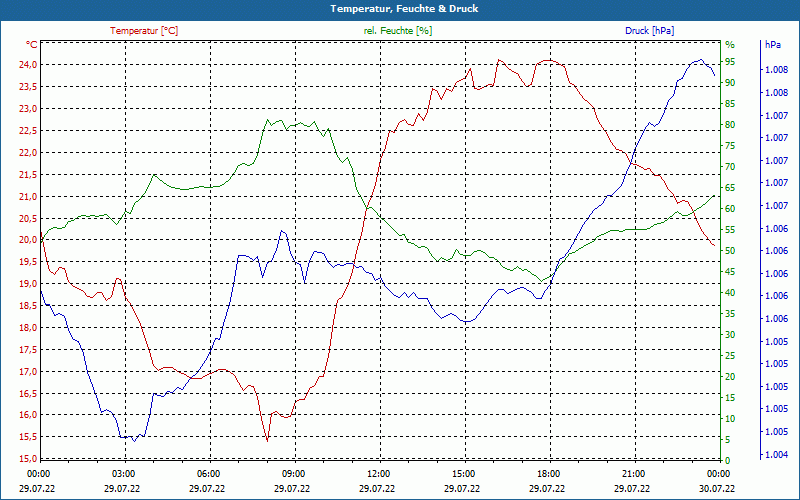This screenshot has height=500, width=800.
Task: Click the green 40 humidity axis value
Action: tap(730, 293)
